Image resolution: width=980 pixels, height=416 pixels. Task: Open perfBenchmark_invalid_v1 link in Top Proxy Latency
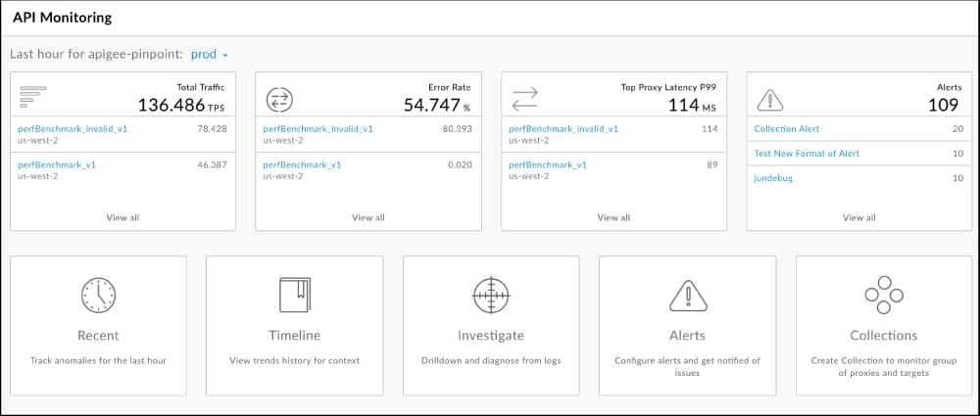[563, 129]
